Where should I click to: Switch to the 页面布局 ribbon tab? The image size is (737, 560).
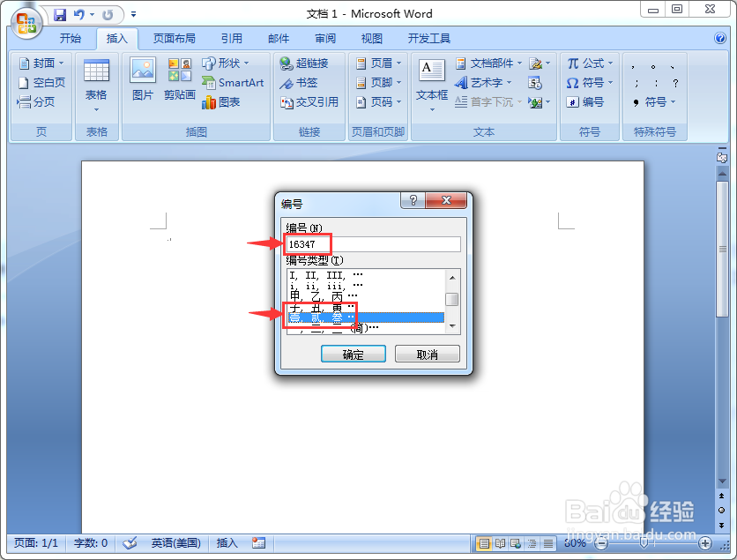[x=170, y=38]
